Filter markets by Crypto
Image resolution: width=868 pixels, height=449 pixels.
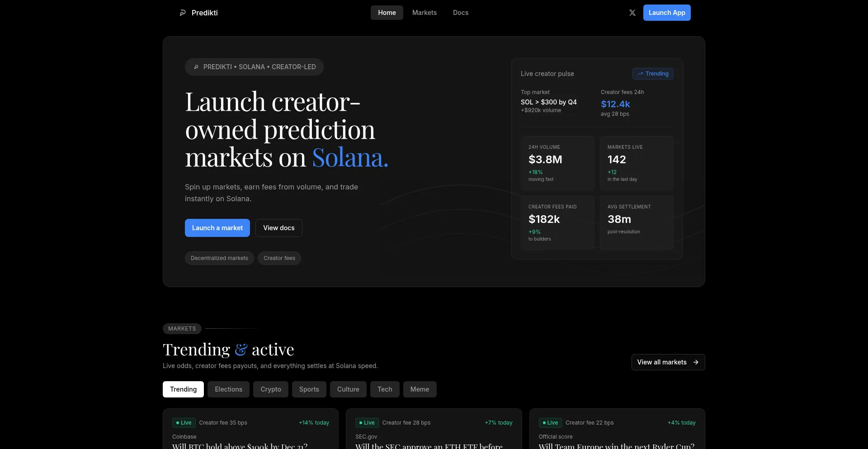(270, 389)
